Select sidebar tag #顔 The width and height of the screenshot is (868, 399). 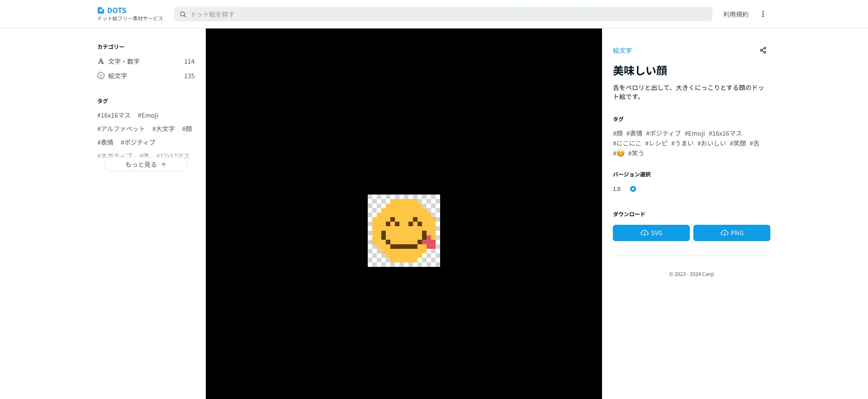(x=187, y=129)
